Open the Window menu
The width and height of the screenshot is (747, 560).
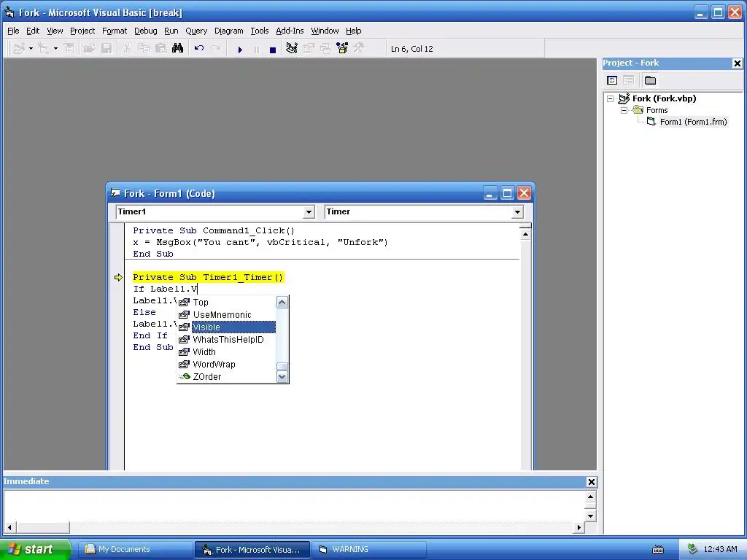pos(325,31)
